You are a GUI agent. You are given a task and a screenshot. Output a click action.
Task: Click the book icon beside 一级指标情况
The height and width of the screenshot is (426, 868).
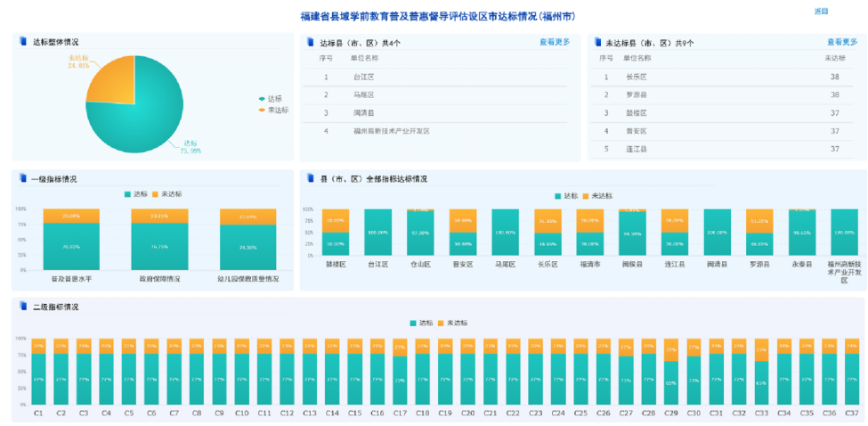point(22,178)
